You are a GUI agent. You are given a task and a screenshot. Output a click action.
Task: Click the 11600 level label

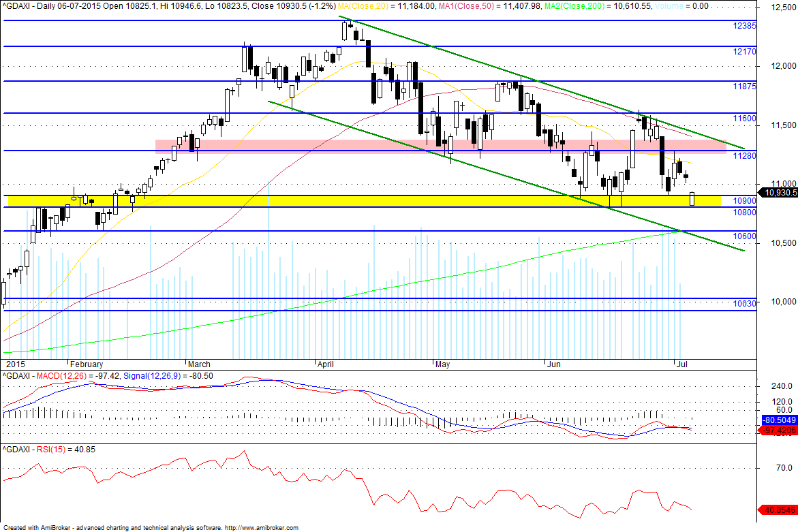[x=744, y=119]
